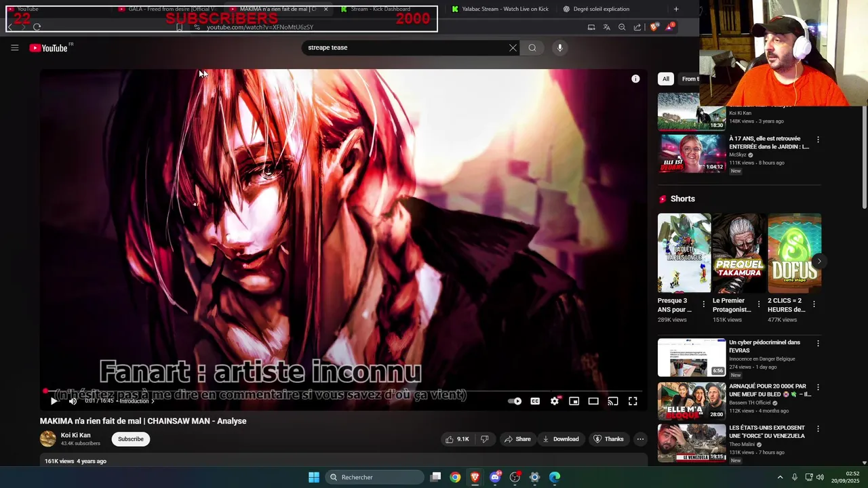Open Discord from the taskbar
This screenshot has height=488, width=868.
[495, 477]
